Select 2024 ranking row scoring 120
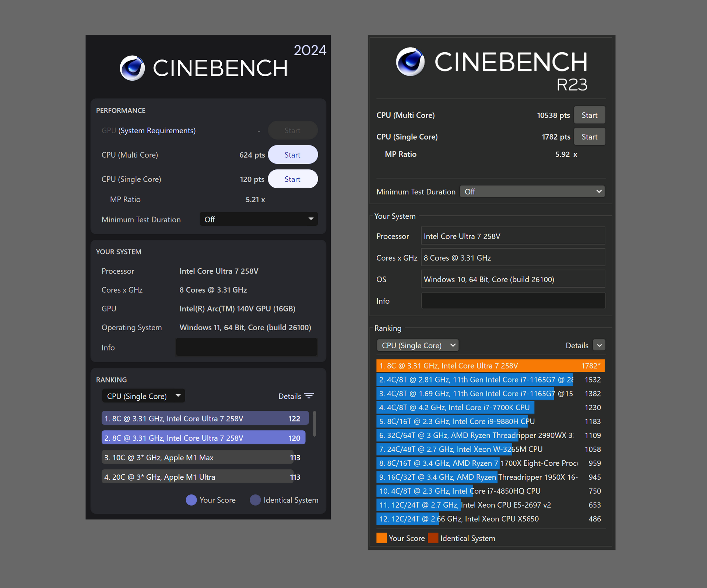 [x=203, y=438]
